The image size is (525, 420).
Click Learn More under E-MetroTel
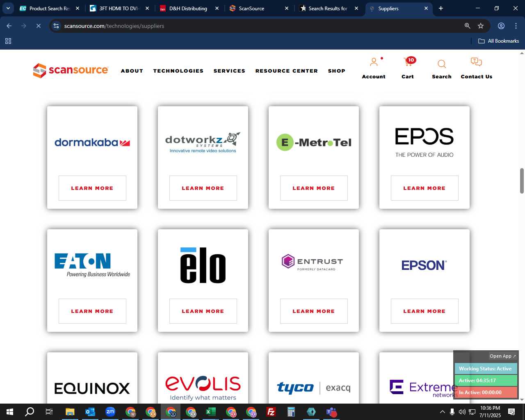[x=314, y=188]
